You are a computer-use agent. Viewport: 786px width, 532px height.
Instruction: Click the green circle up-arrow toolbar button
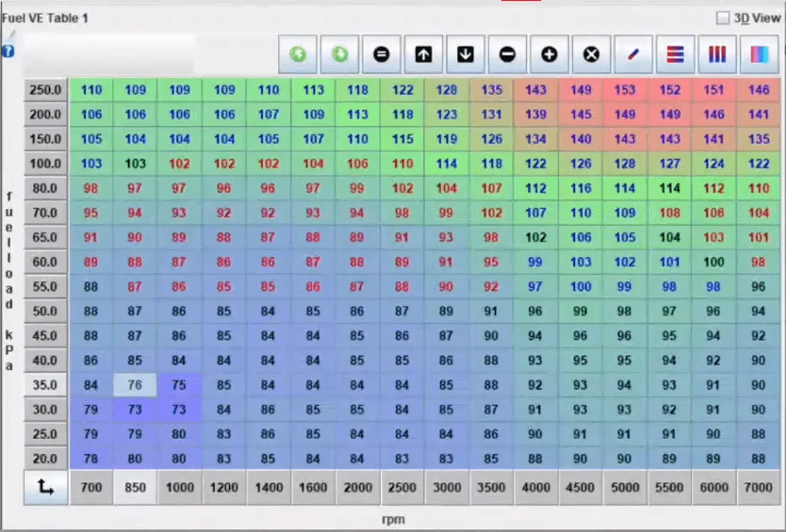[x=298, y=54]
